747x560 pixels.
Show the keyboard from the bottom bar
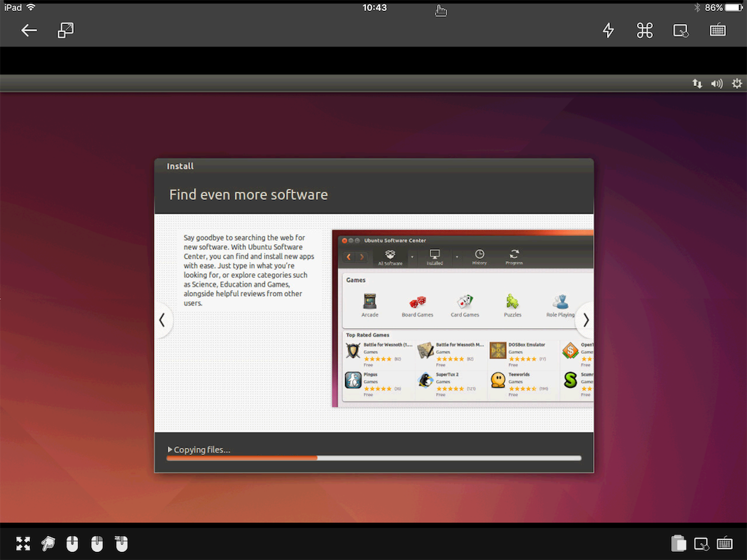click(x=724, y=542)
